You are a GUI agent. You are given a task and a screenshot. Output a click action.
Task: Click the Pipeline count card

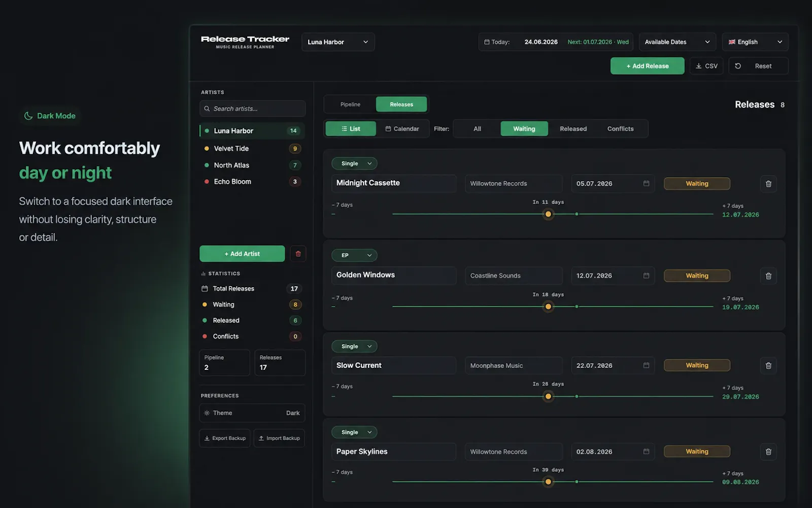224,363
